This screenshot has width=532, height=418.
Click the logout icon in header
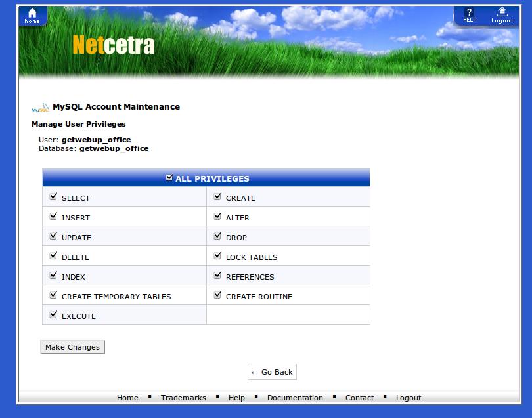click(502, 15)
